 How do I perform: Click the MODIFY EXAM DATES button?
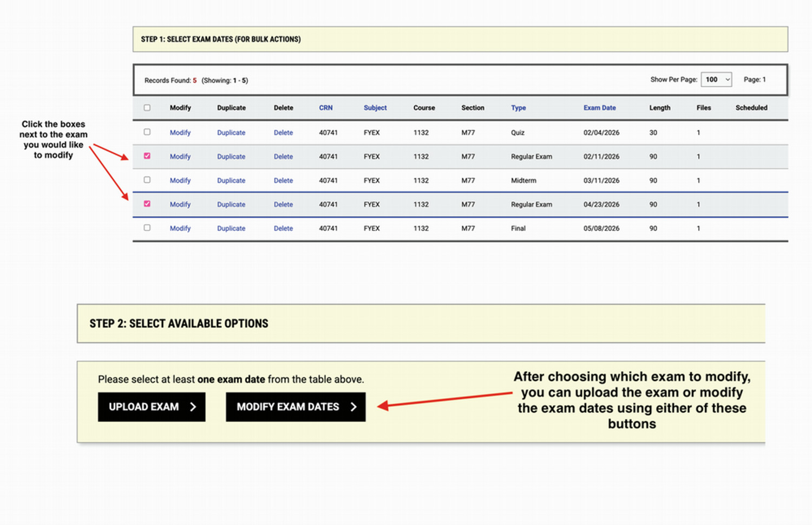click(295, 406)
